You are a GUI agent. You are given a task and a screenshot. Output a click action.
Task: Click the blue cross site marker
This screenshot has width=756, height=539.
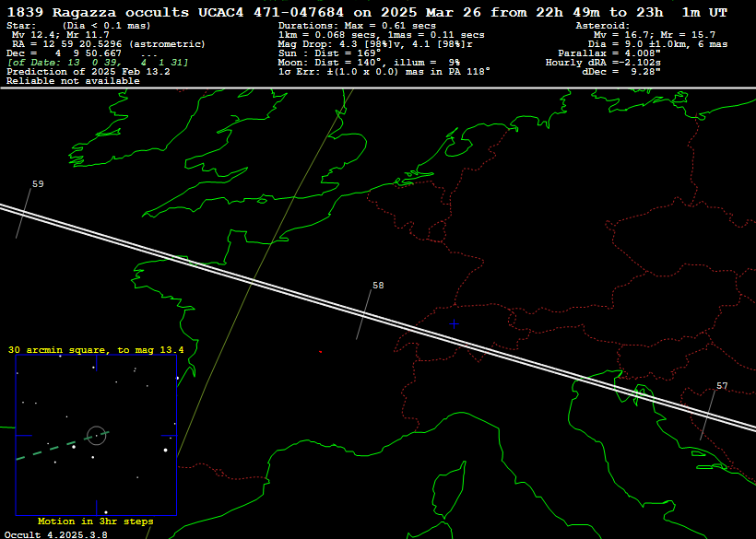[x=454, y=324]
